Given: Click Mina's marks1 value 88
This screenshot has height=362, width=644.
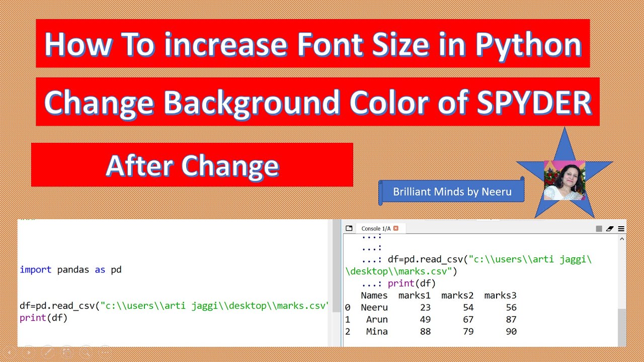Looking at the screenshot, I should point(425,331).
